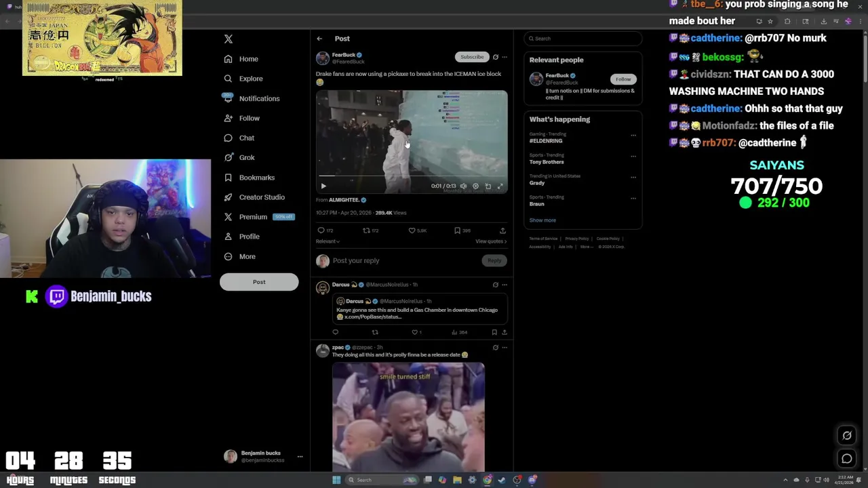This screenshot has height=488, width=868.
Task: Expand video to fullscreen
Action: click(x=500, y=186)
